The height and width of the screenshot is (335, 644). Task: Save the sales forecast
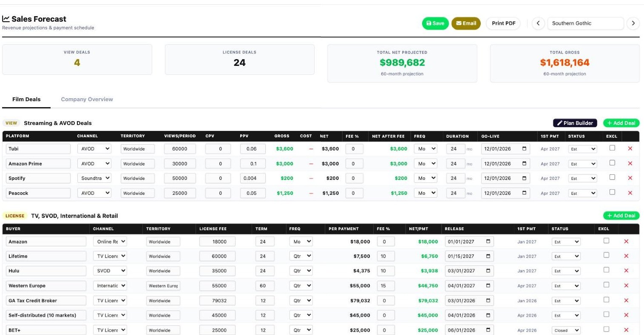tap(435, 23)
